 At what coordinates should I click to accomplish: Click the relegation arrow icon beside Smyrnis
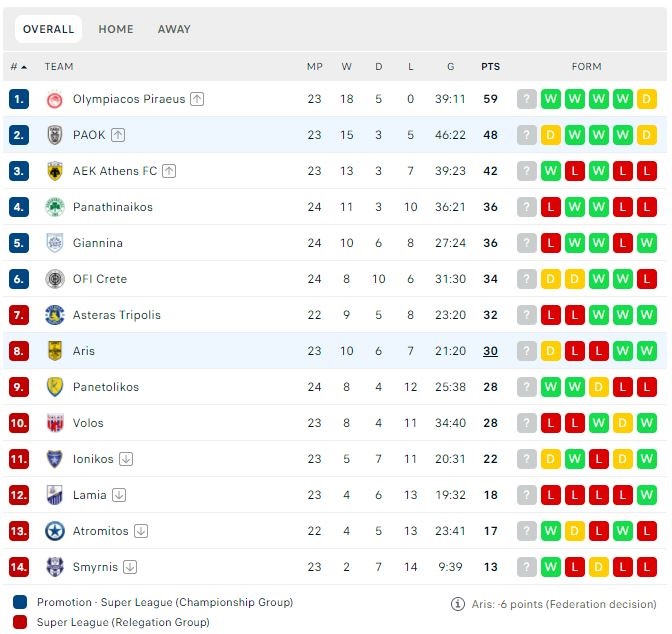(129, 567)
